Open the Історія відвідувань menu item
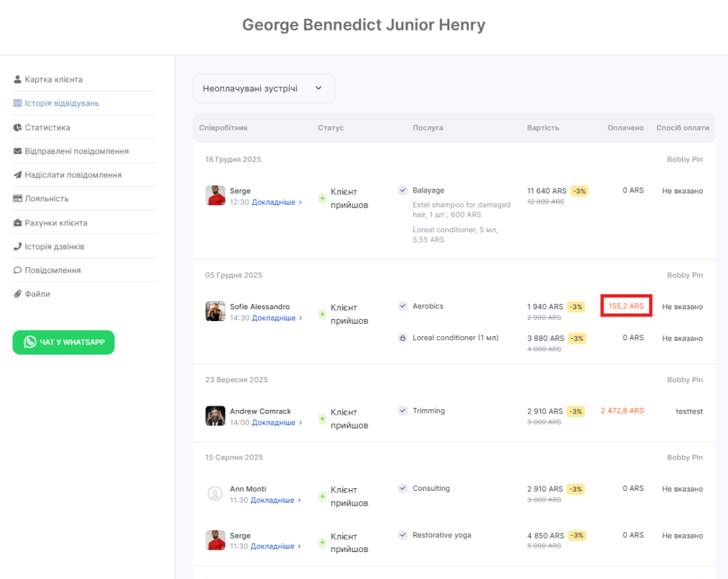Image resolution: width=728 pixels, height=579 pixels. (x=61, y=103)
